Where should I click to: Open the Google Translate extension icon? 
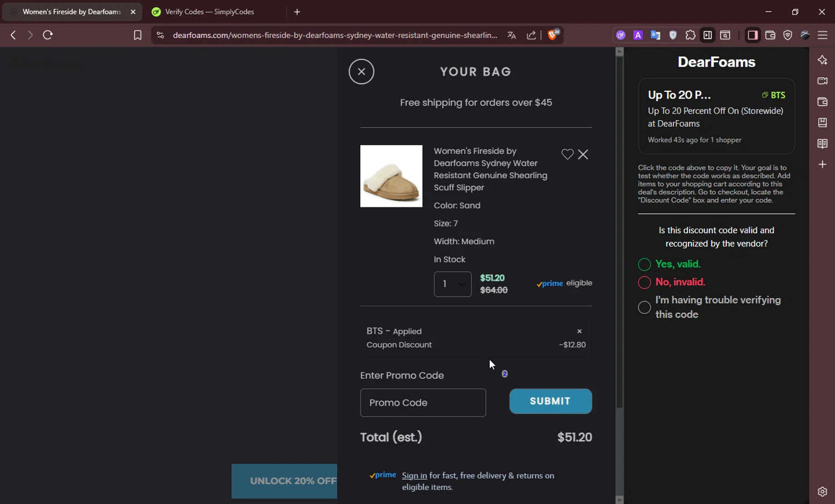656,35
